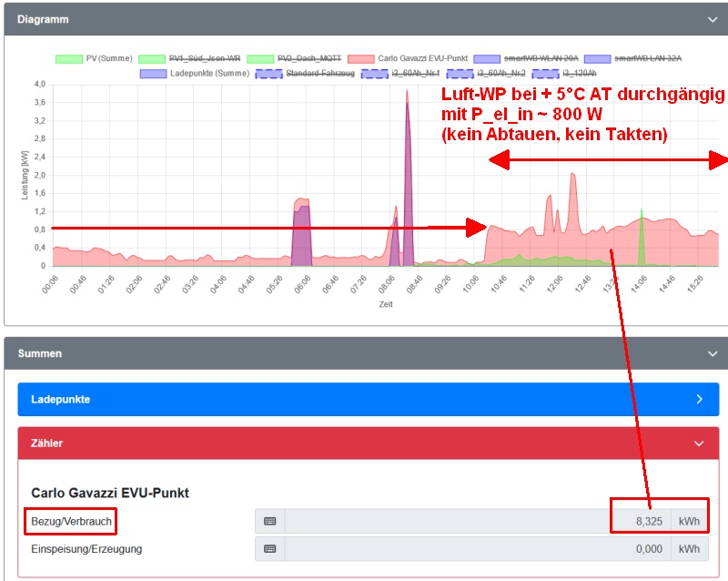Viewport: 728px width, 581px height.
Task: Toggle PV2_Dach_MQTT legend entry
Action: click(x=294, y=58)
